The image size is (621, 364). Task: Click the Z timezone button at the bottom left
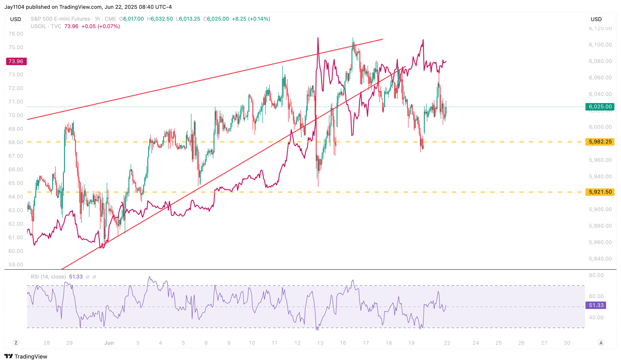pos(16,343)
